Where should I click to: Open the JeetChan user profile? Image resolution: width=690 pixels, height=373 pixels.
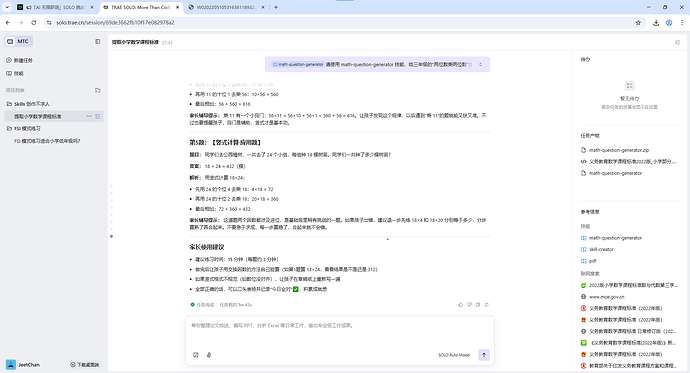click(x=23, y=365)
